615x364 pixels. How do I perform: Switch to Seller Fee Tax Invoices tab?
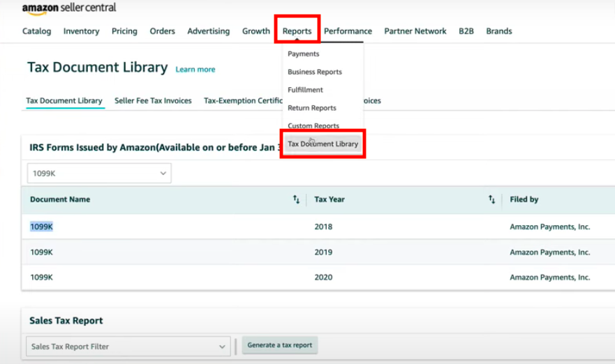153,100
